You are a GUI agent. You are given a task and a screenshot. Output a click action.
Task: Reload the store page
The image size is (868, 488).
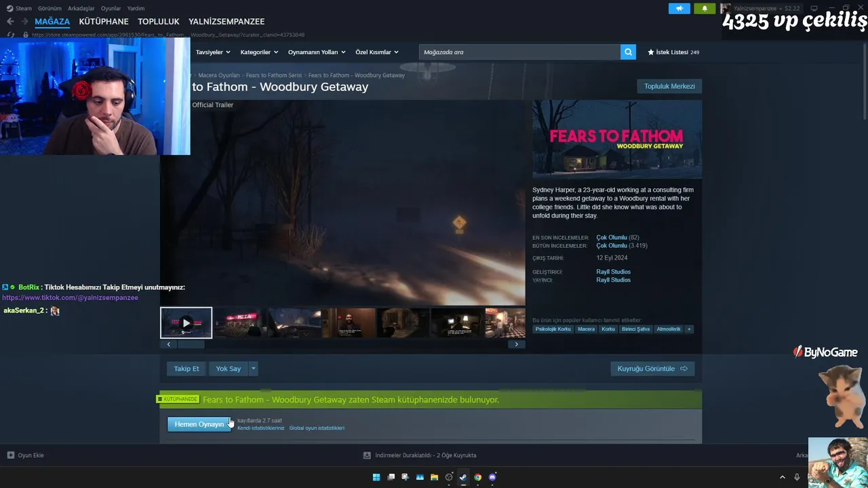(x=11, y=35)
